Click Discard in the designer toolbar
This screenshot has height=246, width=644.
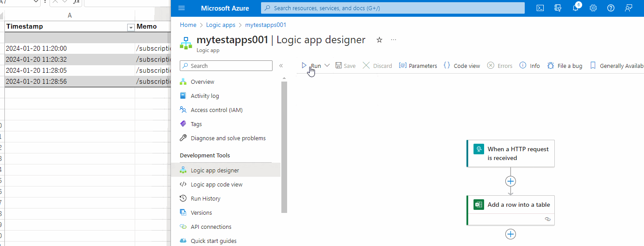(377, 66)
